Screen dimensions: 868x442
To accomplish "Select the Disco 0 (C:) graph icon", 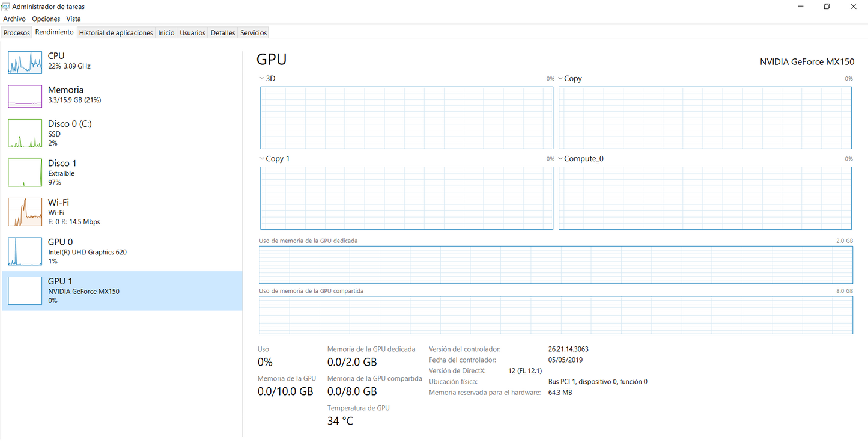I will 25,134.
